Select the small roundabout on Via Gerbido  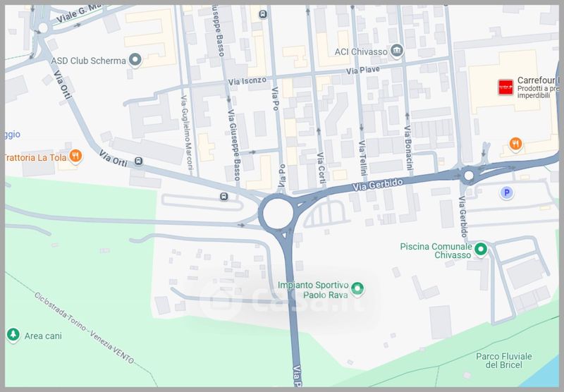469,176
